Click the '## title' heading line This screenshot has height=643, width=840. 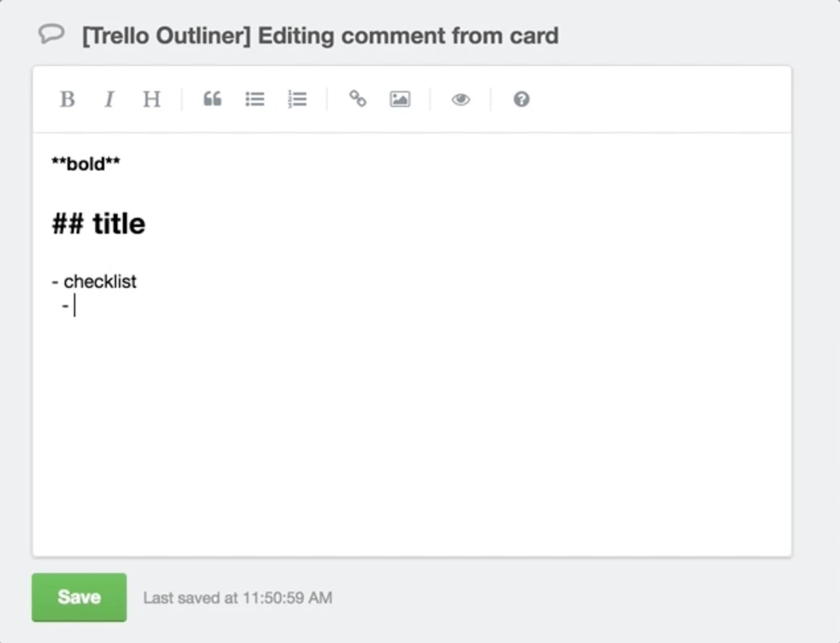click(98, 223)
